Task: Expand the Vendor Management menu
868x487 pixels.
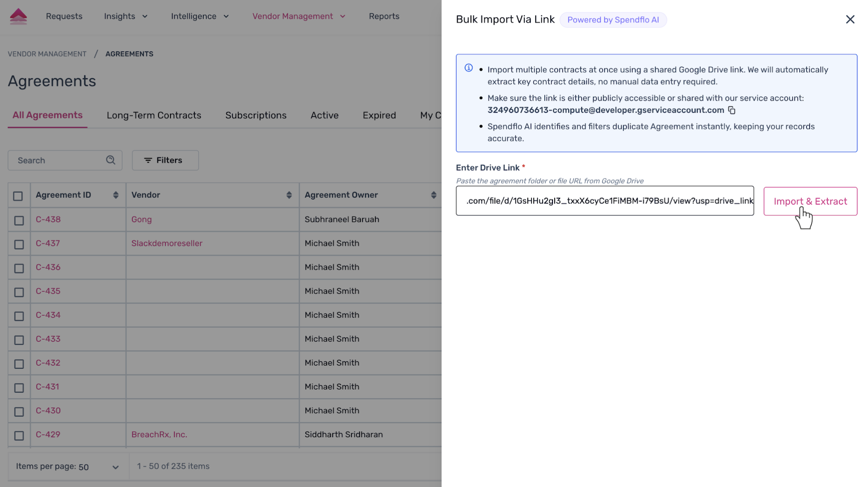Action: [299, 16]
